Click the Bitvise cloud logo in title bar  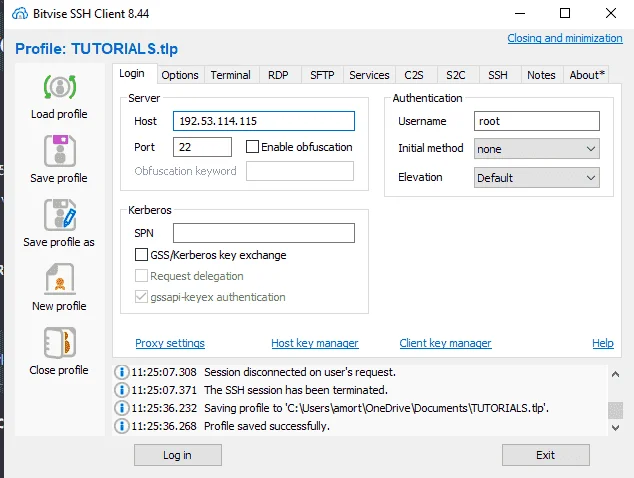tap(20, 14)
